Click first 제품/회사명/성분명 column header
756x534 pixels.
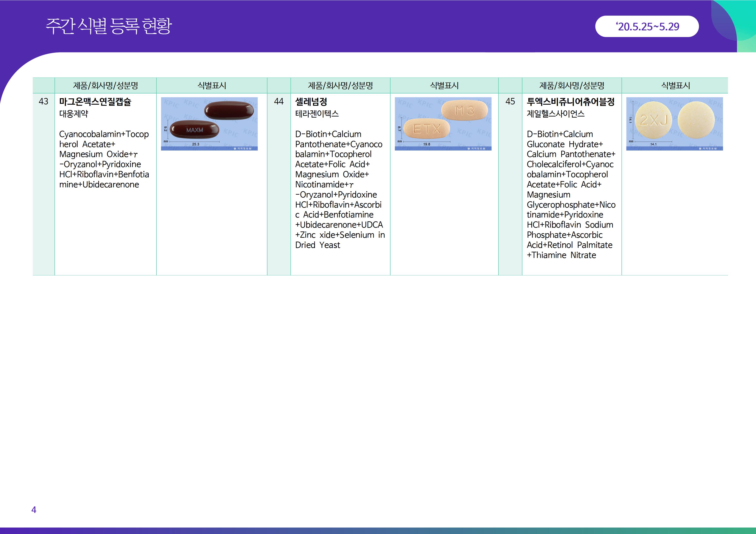pos(105,85)
